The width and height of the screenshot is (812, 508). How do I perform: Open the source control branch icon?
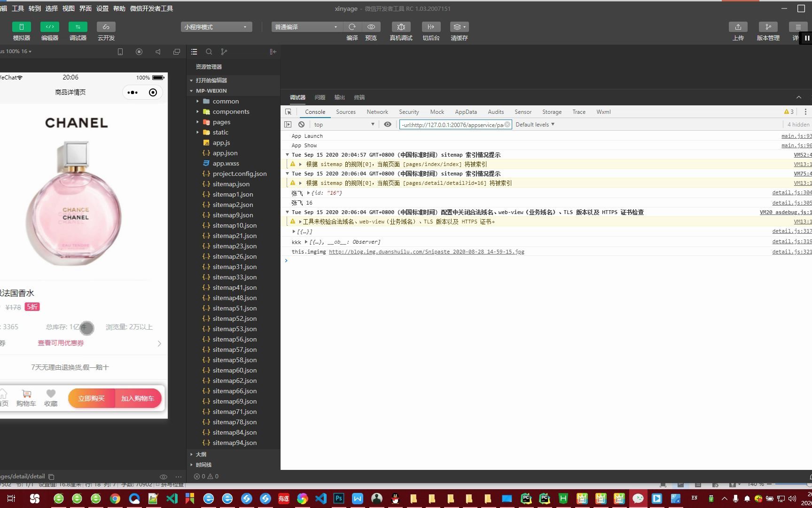[x=224, y=52]
